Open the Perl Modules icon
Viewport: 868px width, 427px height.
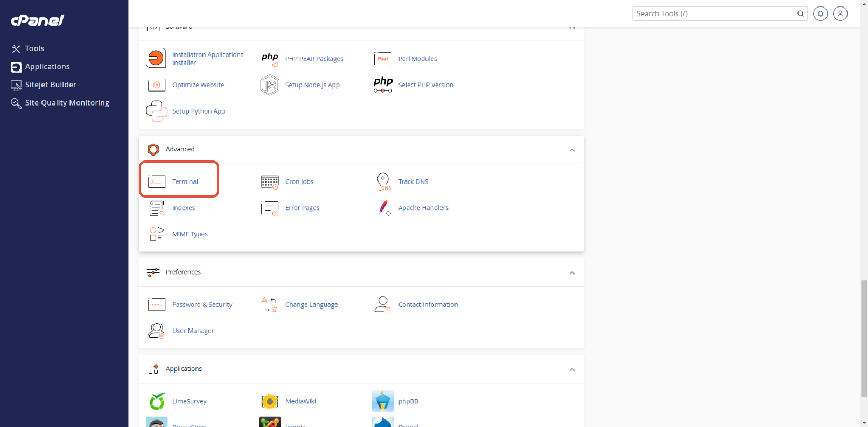383,59
